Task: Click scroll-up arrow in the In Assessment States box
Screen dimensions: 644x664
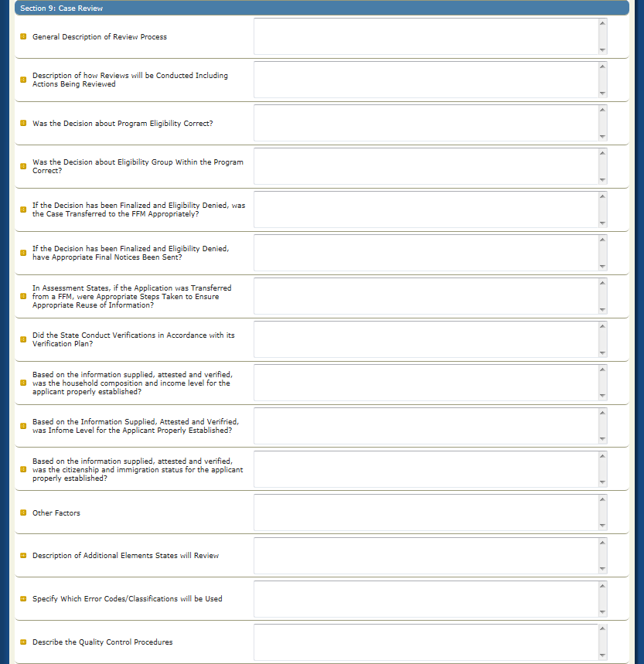Action: tap(602, 282)
